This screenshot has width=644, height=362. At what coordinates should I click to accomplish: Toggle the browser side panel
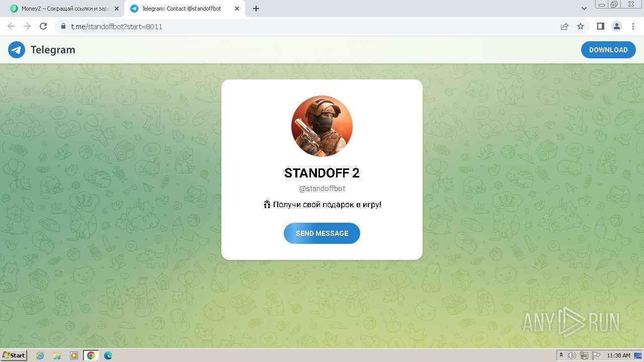[x=601, y=26]
